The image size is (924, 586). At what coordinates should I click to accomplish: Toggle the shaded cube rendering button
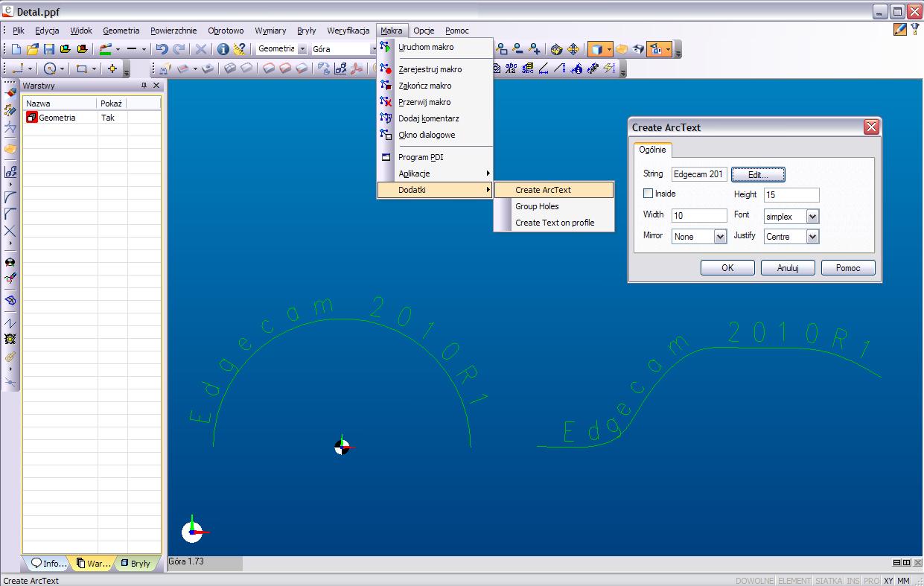(x=596, y=49)
